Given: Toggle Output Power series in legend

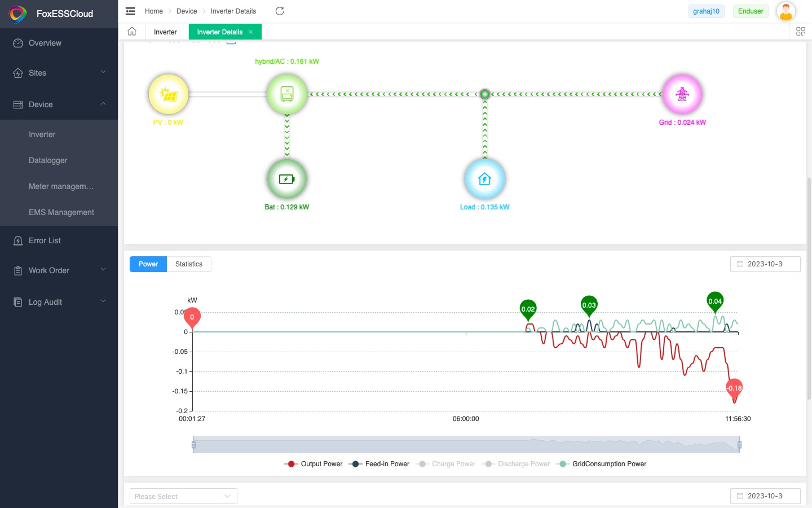Looking at the screenshot, I should 314,464.
